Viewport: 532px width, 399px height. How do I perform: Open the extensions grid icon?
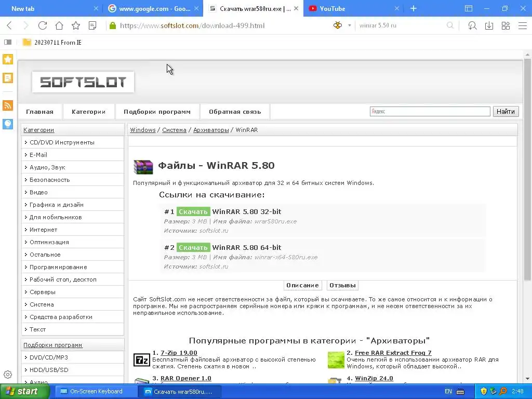(x=506, y=25)
